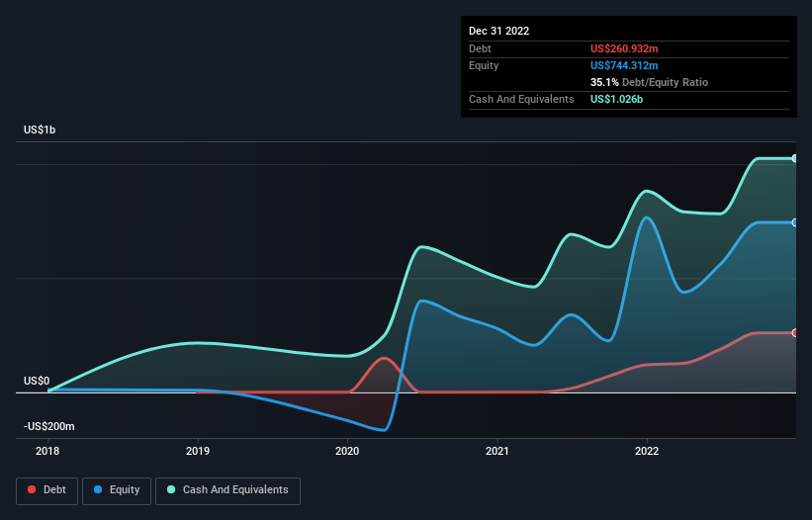Screen dimensions: 812x520
Task: Click the Equity label in tooltip
Action: (x=484, y=65)
